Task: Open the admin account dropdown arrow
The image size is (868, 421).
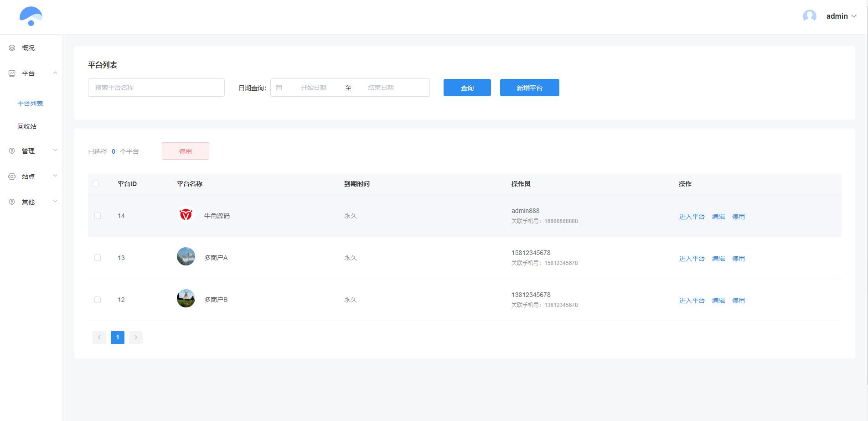Action: coord(854,16)
